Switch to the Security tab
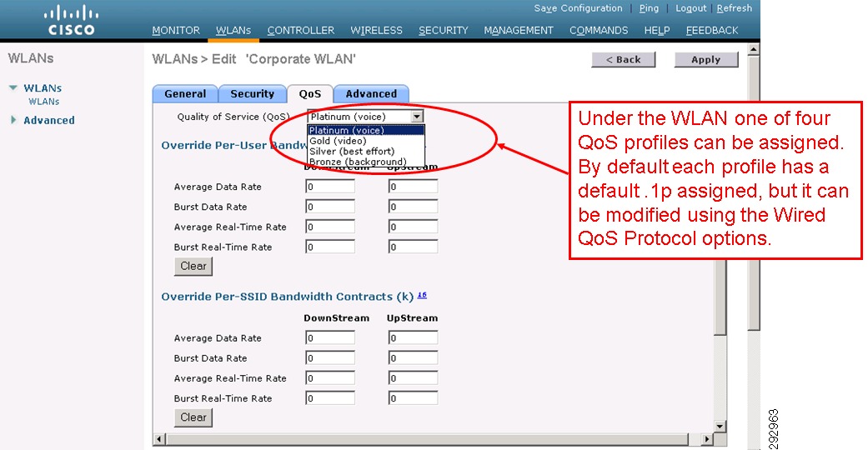 pos(253,93)
